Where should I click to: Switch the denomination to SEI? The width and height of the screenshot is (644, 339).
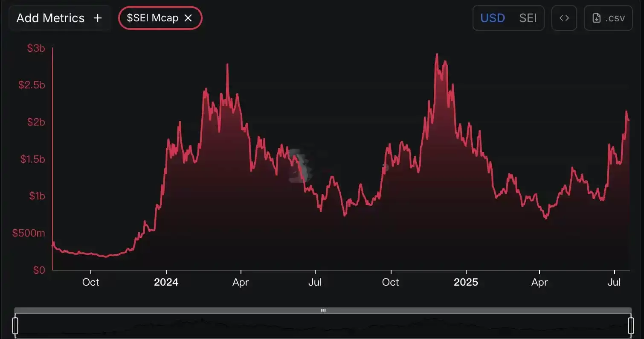528,18
